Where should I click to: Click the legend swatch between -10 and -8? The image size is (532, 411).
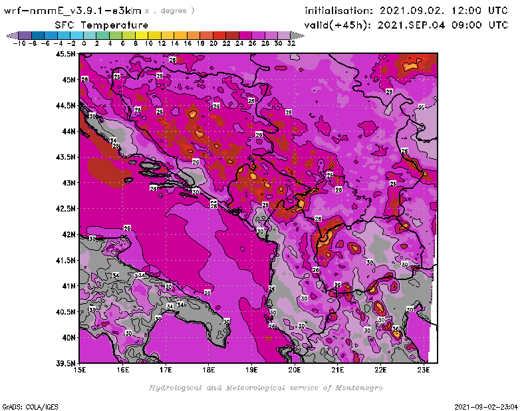pyautogui.click(x=25, y=35)
